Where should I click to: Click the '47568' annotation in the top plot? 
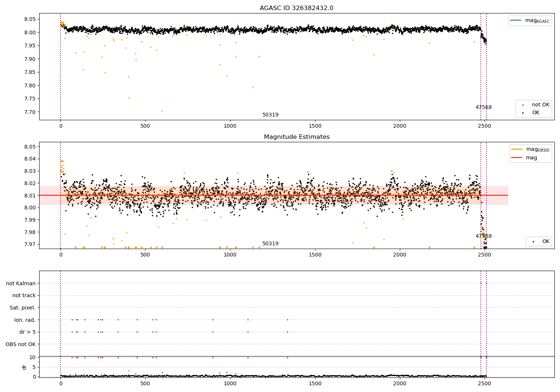(x=483, y=108)
